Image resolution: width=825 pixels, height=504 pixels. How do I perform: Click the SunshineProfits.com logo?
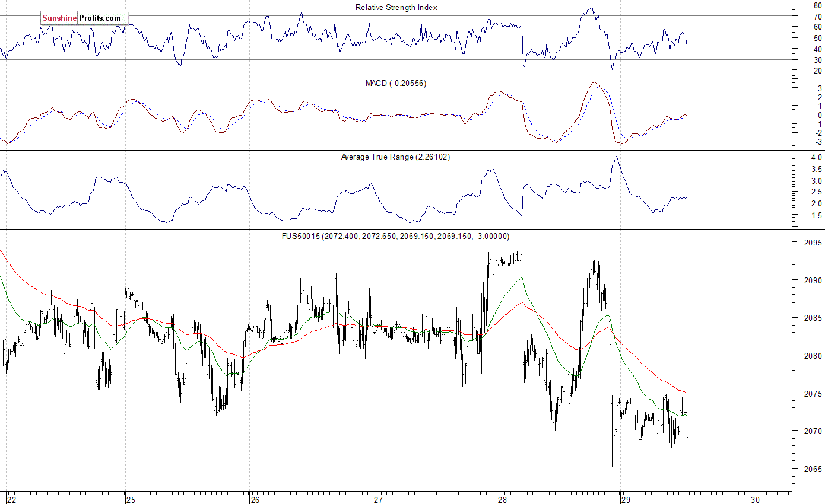coord(84,18)
